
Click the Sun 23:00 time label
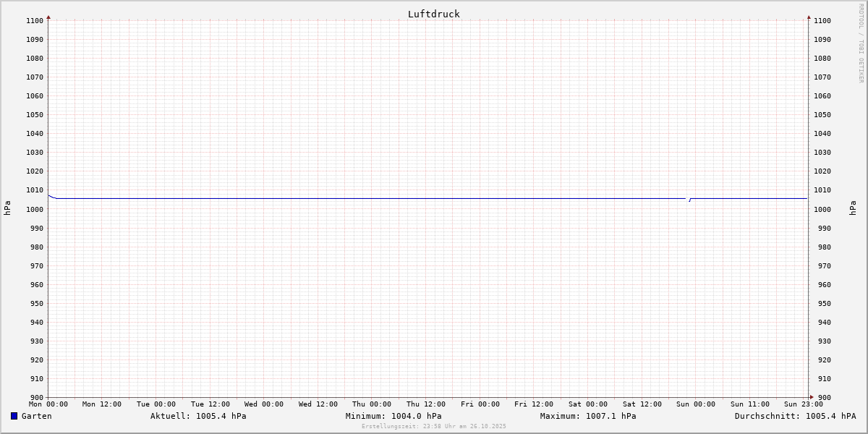click(x=803, y=404)
